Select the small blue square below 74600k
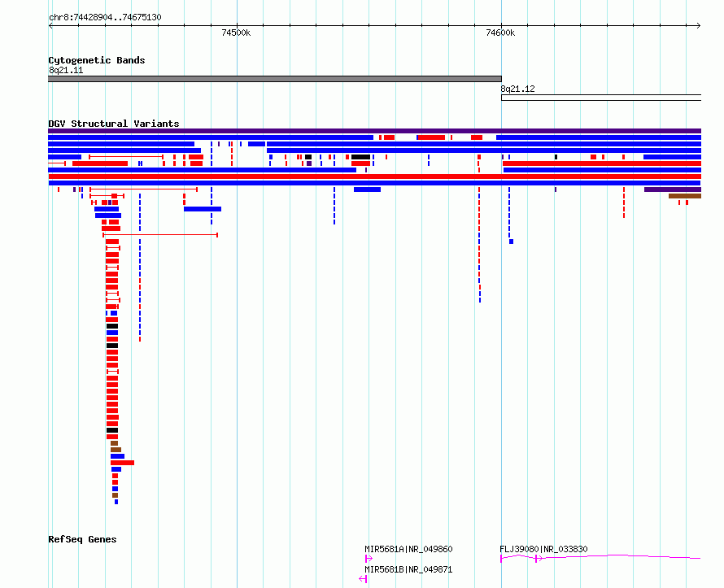 point(511,242)
